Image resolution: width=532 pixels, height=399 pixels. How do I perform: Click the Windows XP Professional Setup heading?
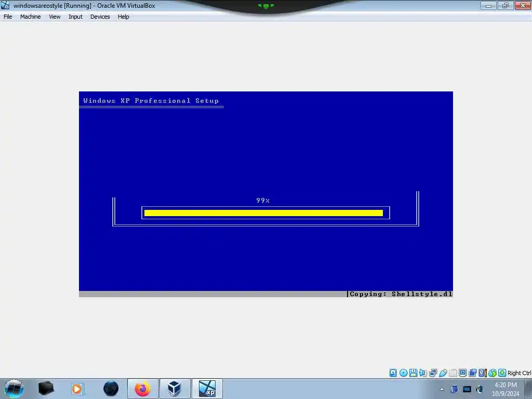pos(151,101)
